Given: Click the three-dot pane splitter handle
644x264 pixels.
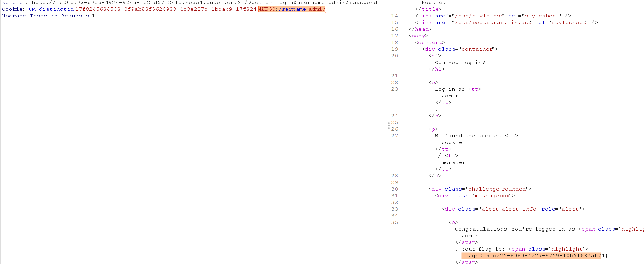Looking at the screenshot, I should [x=389, y=126].
